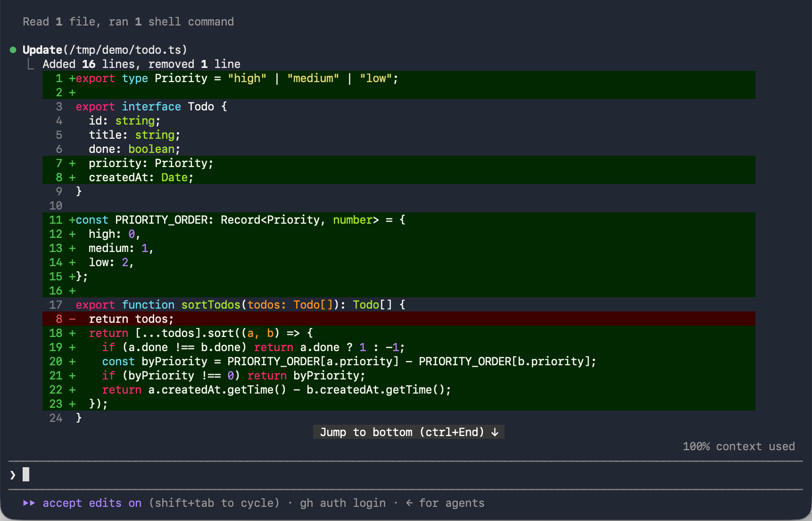The height and width of the screenshot is (521, 812).
Task: Click the const PRIORITY_ORDER declaration line
Action: (398, 219)
